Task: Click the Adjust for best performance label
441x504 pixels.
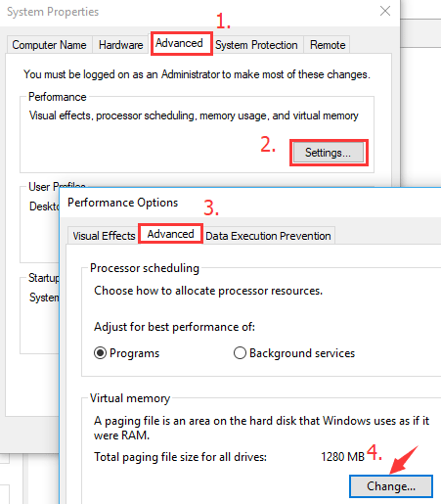Action: (x=174, y=327)
